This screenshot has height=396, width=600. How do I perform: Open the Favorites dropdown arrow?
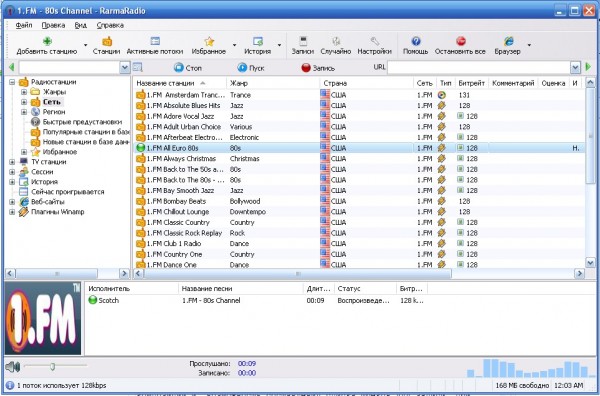tap(234, 45)
